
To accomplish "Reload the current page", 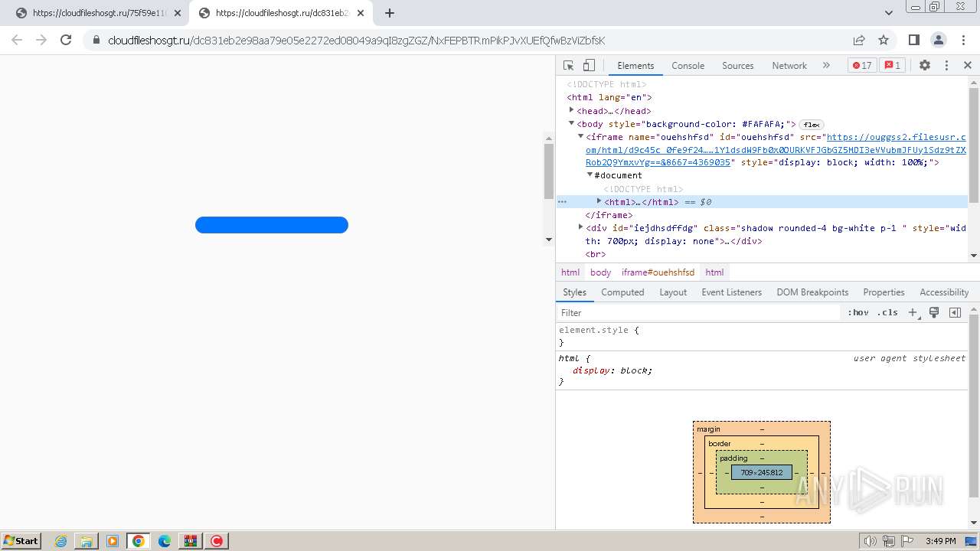I will [x=66, y=40].
